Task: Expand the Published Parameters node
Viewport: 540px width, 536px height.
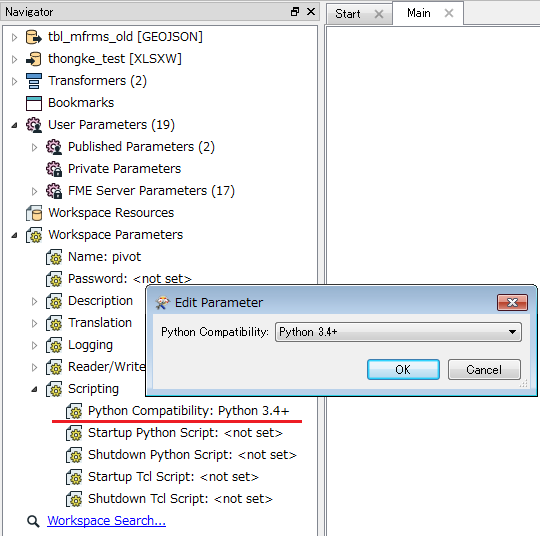Action: pyautogui.click(x=34, y=147)
